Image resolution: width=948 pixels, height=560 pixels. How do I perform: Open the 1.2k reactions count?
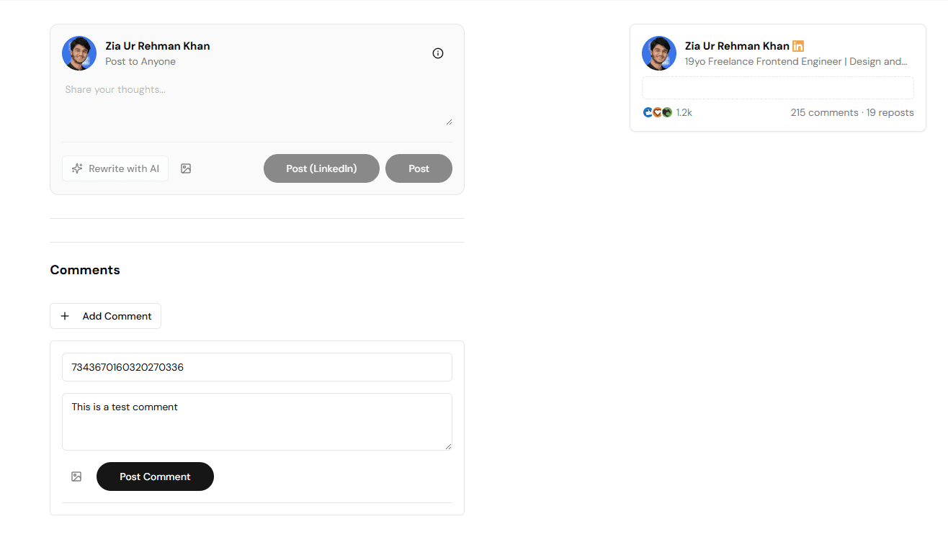coord(684,112)
